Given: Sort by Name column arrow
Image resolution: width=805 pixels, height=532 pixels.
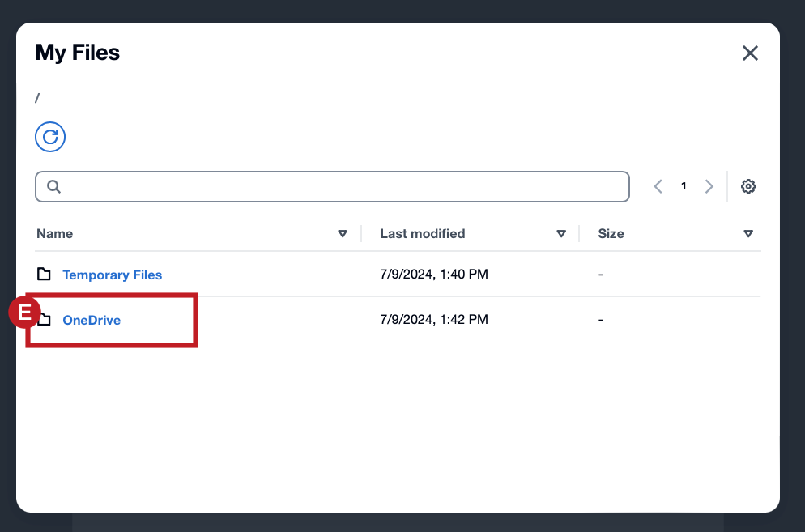Looking at the screenshot, I should pyautogui.click(x=343, y=234).
